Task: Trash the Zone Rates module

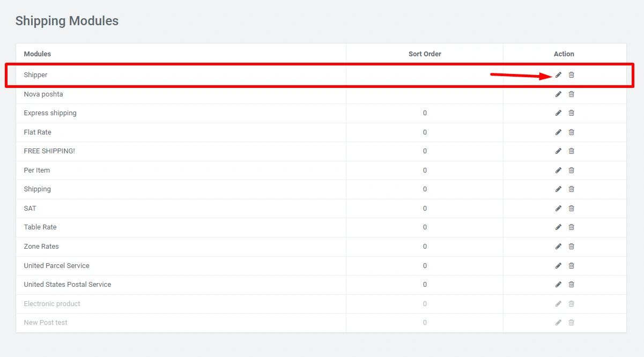Action: click(571, 247)
